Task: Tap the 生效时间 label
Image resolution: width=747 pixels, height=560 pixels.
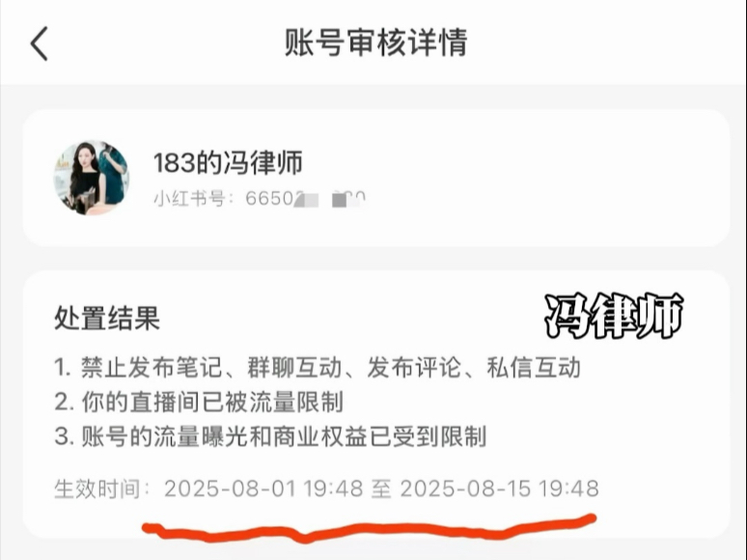Action: click(97, 489)
